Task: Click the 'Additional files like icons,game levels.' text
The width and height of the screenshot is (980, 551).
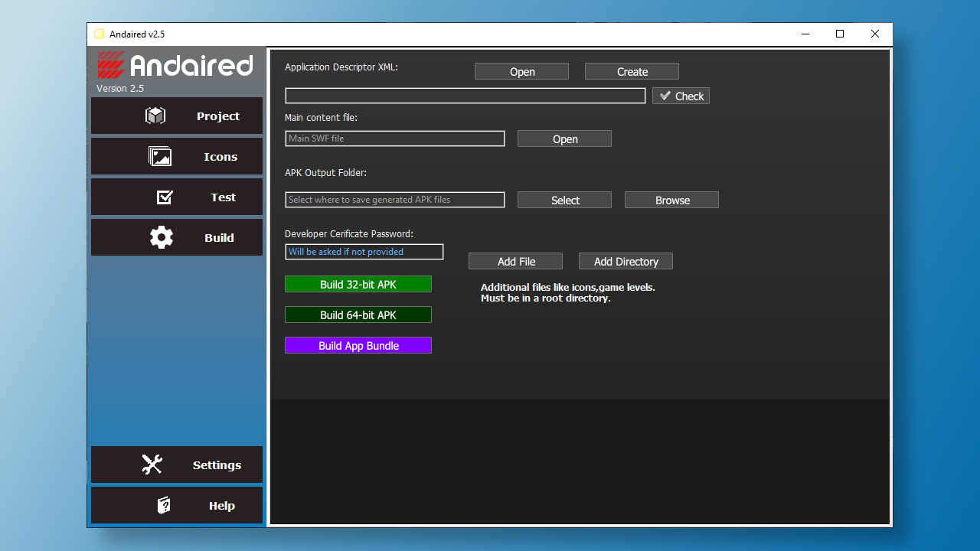Action: [x=568, y=288]
